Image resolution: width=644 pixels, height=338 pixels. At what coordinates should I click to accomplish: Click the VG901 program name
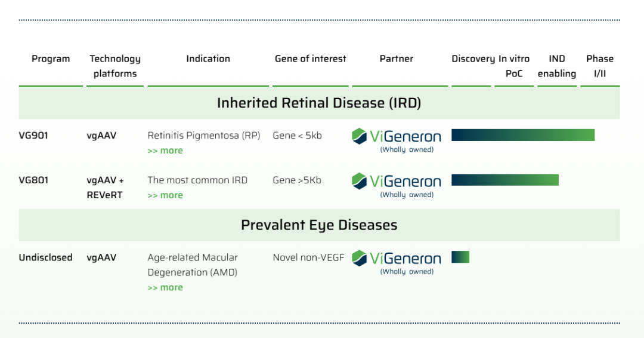tap(33, 135)
